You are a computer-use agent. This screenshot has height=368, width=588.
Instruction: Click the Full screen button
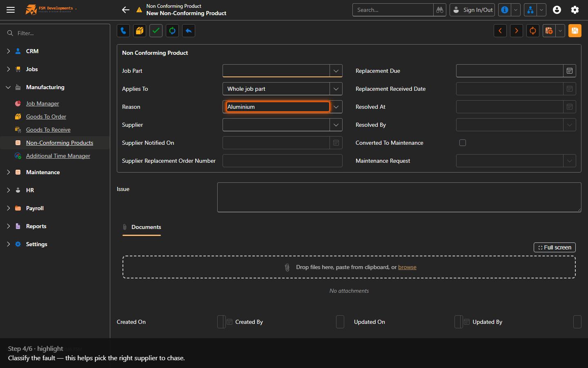[555, 247]
